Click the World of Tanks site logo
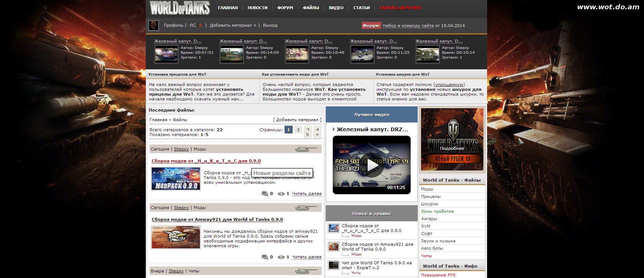The width and height of the screenshot is (644, 278). pos(180,8)
